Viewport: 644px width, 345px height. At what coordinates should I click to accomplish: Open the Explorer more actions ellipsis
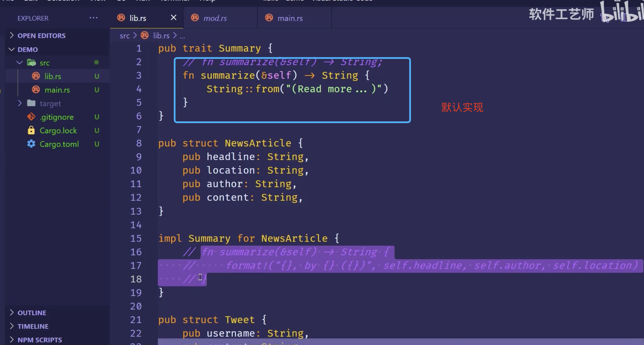pos(93,18)
